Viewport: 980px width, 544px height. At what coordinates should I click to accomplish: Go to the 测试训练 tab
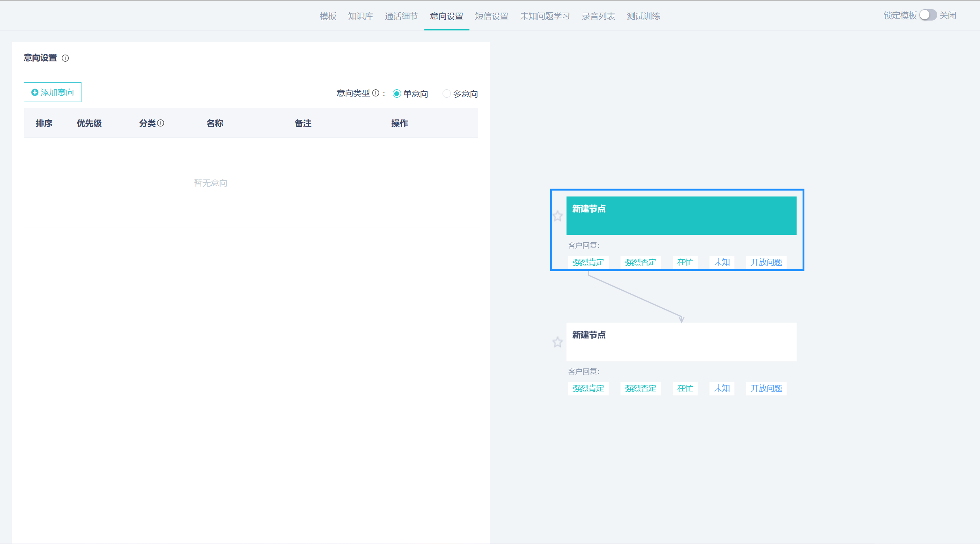click(643, 16)
